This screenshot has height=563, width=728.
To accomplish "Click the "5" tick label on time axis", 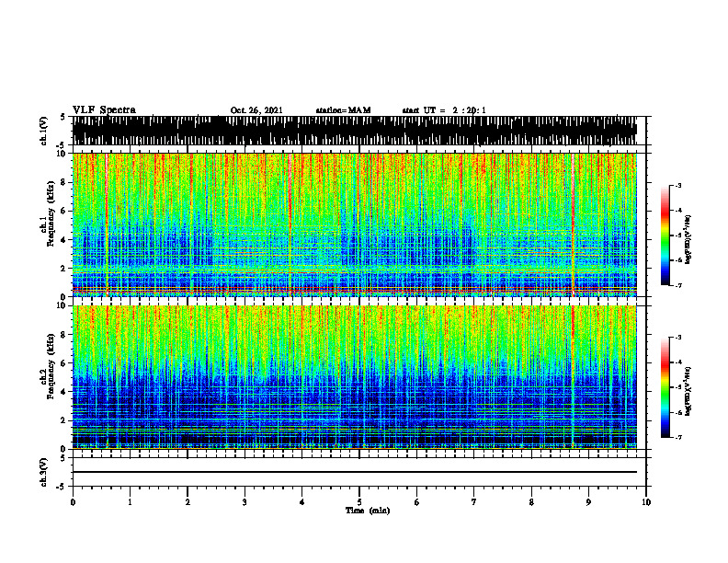I will click(359, 502).
